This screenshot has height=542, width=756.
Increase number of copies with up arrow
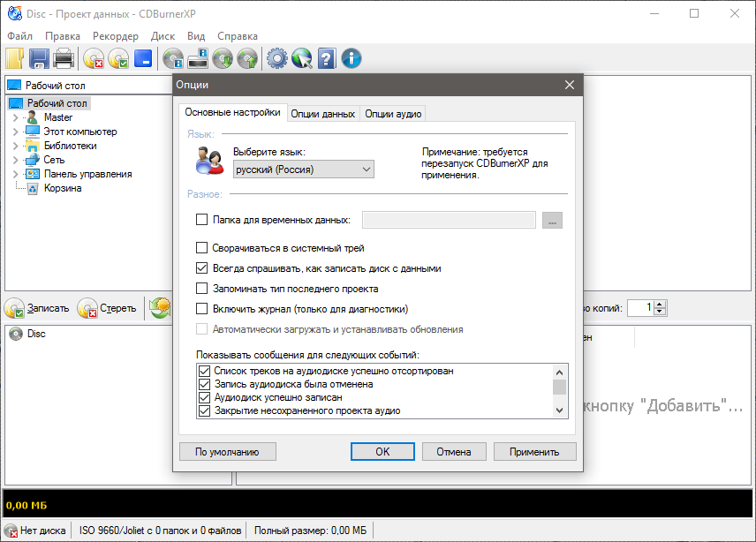660,304
